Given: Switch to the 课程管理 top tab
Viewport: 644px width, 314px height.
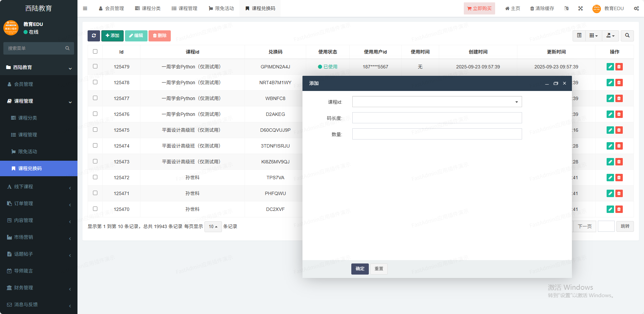Looking at the screenshot, I should (x=184, y=8).
